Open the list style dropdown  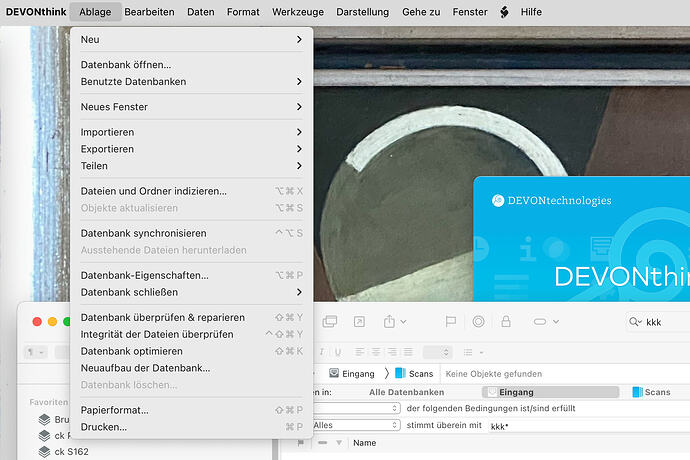[x=473, y=352]
